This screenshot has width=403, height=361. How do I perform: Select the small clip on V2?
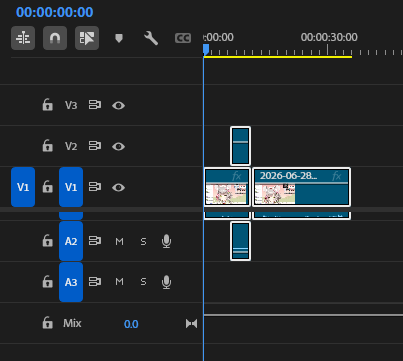(x=240, y=146)
